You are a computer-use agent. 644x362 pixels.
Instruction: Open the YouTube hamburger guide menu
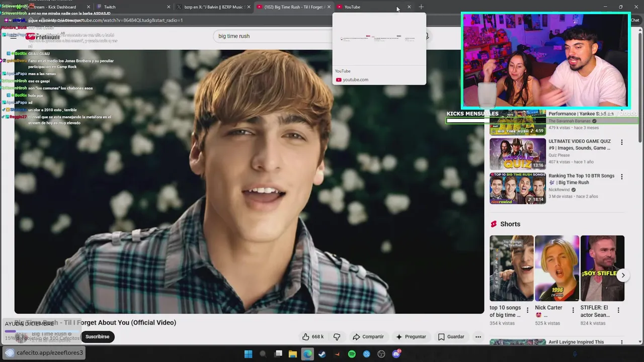[14, 36]
